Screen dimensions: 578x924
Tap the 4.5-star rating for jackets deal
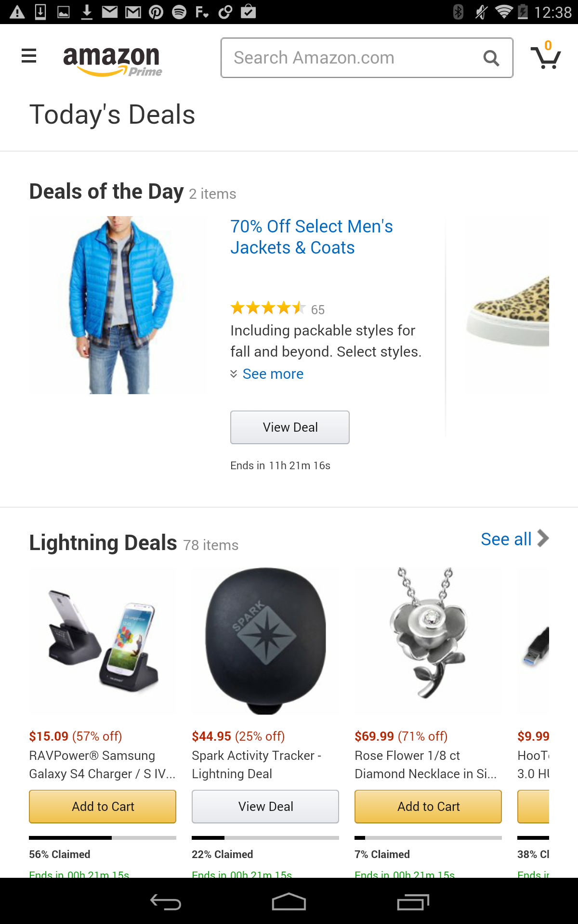point(268,308)
